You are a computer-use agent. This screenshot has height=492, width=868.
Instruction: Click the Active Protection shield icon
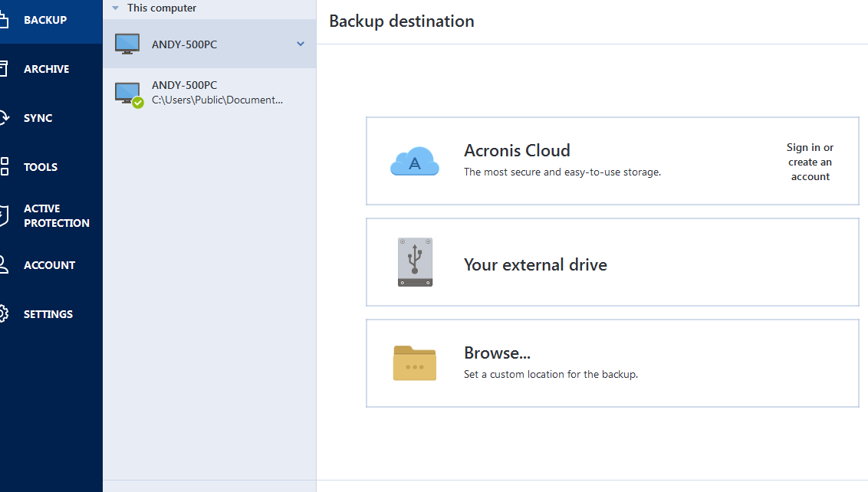point(4,216)
